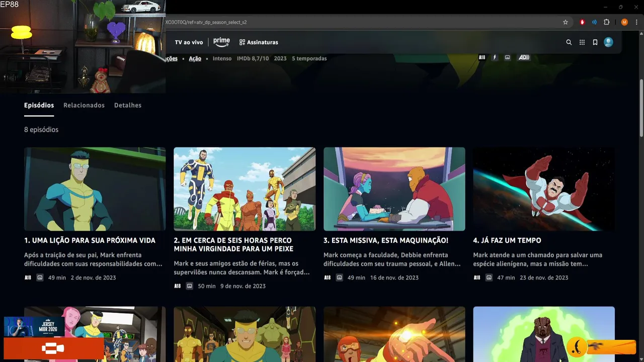Click the AD audio description badge
This screenshot has height=362, width=644.
[x=524, y=57]
